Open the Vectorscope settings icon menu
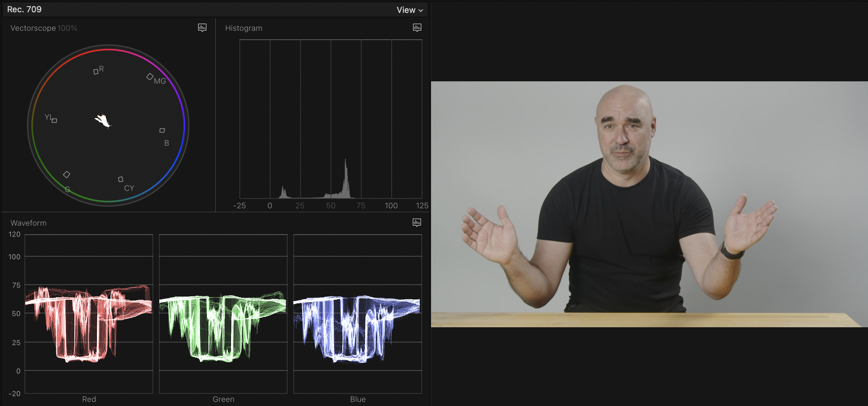The image size is (868, 406). pos(202,28)
